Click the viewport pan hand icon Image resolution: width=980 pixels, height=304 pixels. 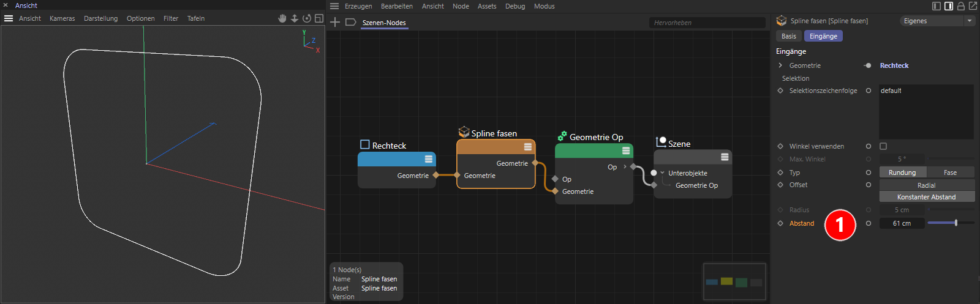282,18
